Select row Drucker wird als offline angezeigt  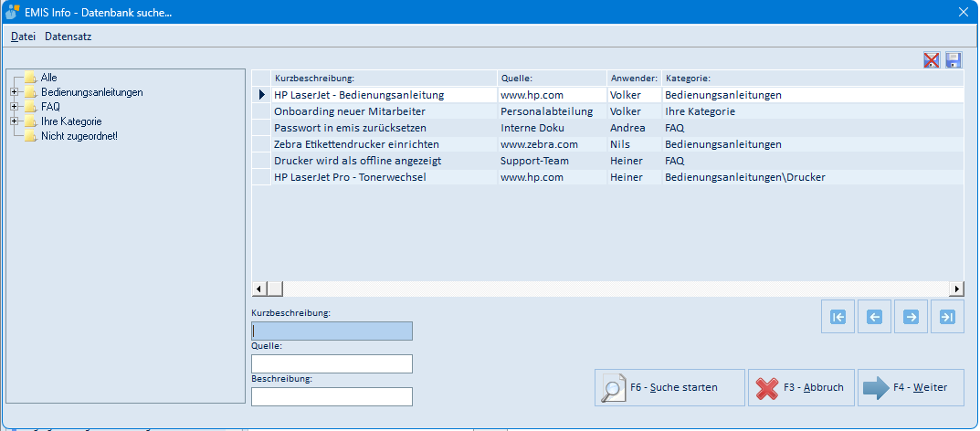click(x=607, y=161)
